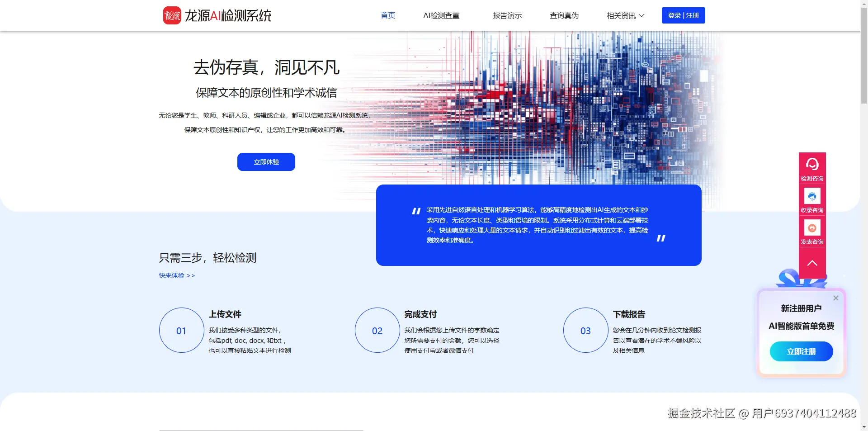868x431 pixels.
Task: Click the back-to-top arrow icon
Action: tap(812, 263)
